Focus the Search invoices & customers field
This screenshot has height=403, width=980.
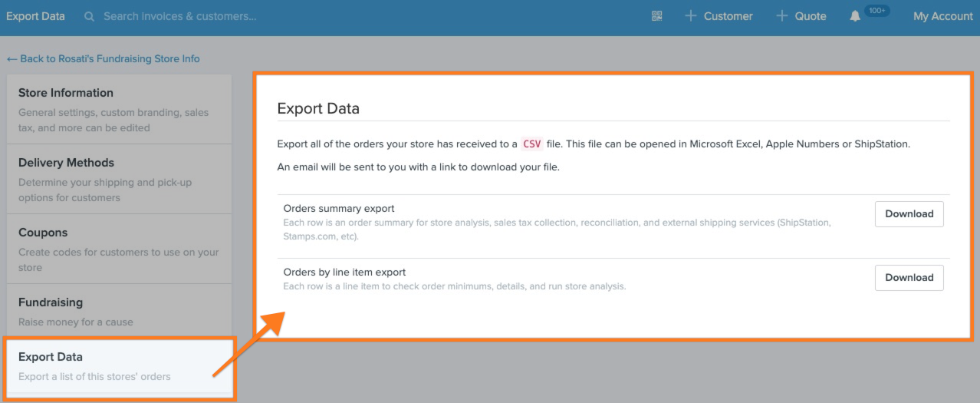[x=180, y=16]
